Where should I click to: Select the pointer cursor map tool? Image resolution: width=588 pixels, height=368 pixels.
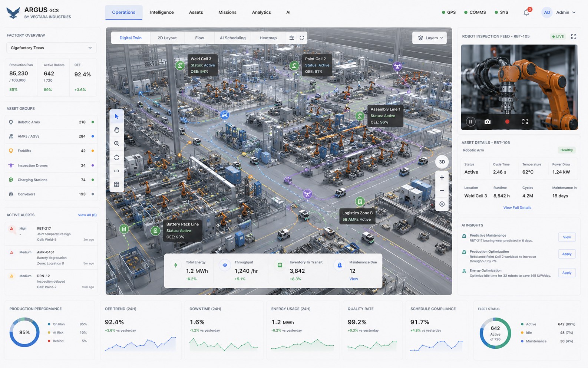[x=117, y=116]
